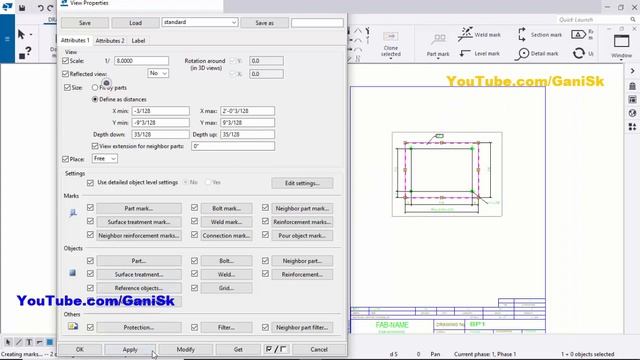
Task: Click the globe icon in side pane
Action: [x=632, y=113]
